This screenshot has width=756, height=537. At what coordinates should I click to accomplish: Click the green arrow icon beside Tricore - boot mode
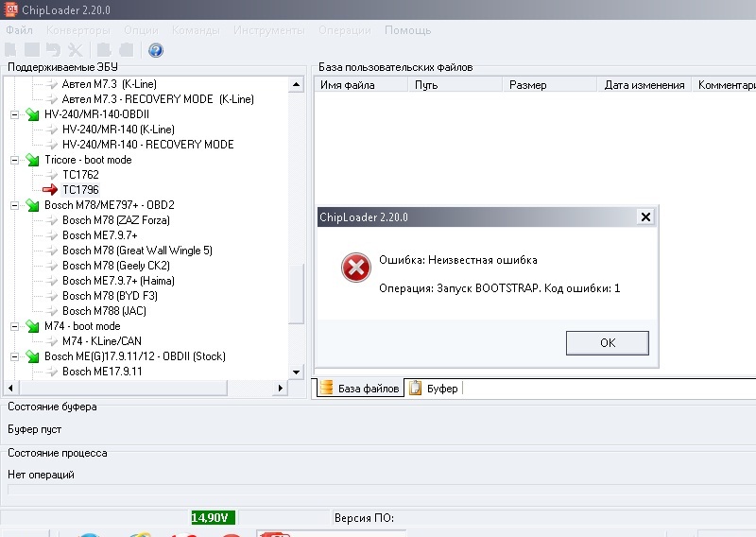(x=33, y=160)
